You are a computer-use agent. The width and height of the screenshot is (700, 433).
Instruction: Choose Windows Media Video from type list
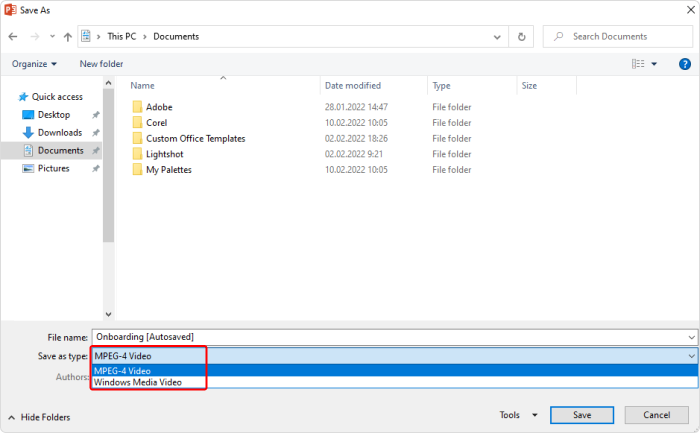[395, 382]
